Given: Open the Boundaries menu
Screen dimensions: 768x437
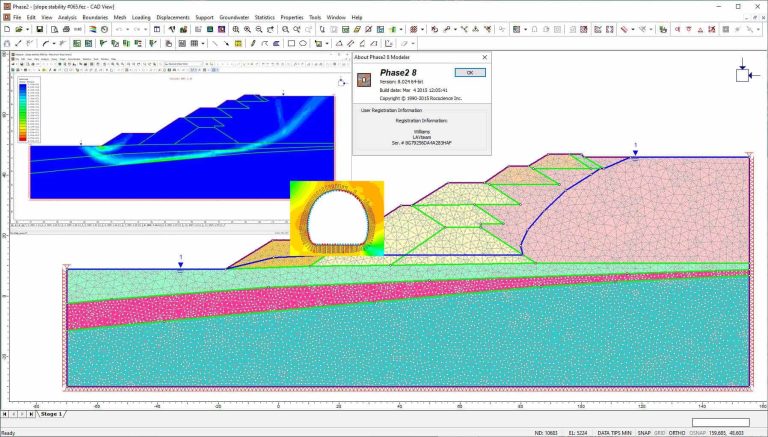Looking at the screenshot, I should point(95,17).
